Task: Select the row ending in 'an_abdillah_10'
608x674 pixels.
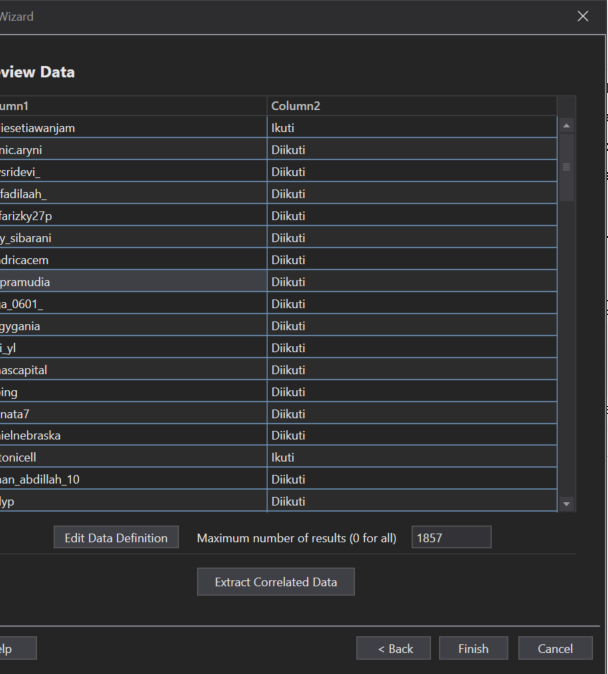Action: (279, 479)
